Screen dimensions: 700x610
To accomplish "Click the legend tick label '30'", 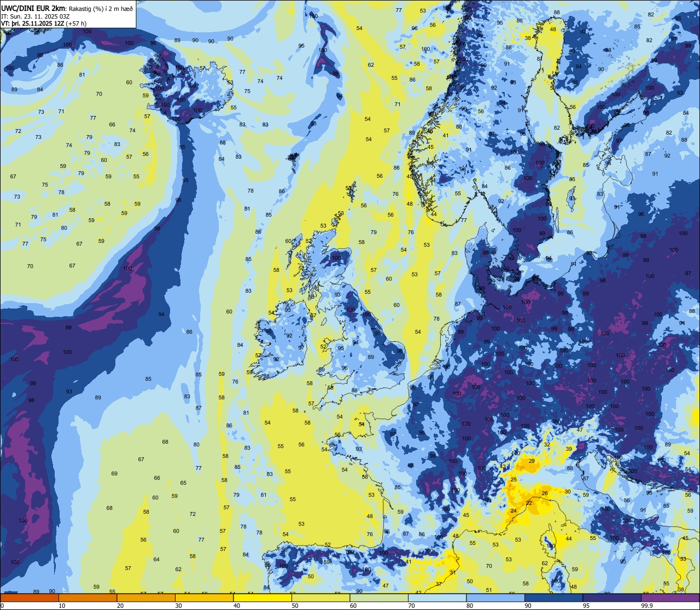I will pyautogui.click(x=178, y=606).
